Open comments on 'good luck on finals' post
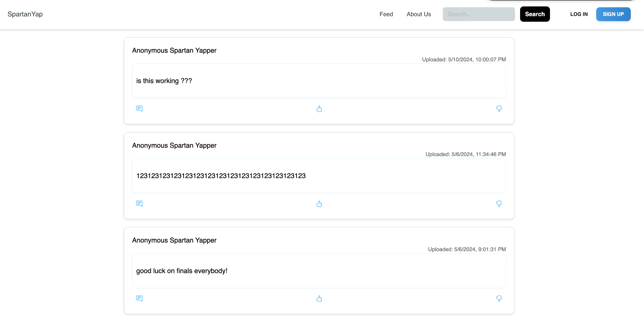Viewport: 644px width, 321px height. [x=139, y=298]
